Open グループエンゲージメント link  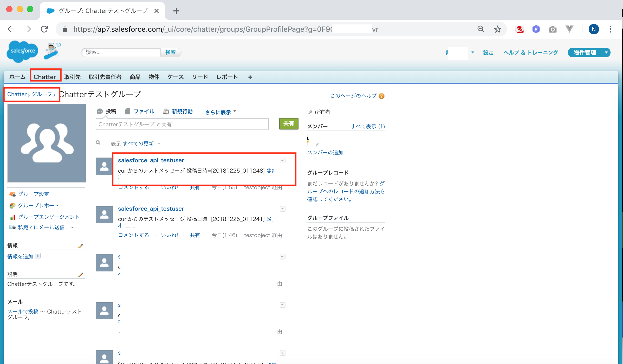[49, 217]
